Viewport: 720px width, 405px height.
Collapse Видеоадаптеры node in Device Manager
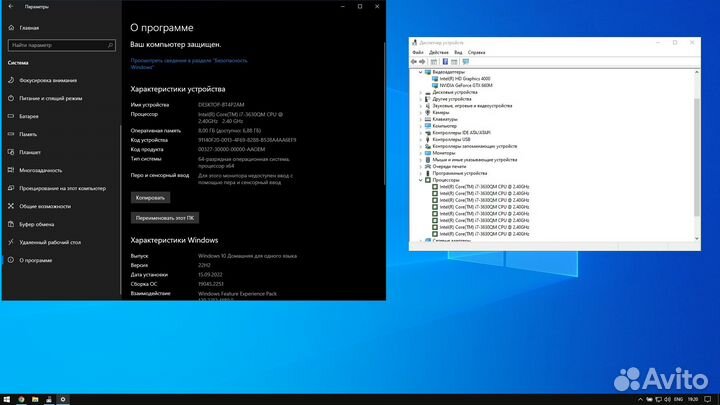point(420,72)
